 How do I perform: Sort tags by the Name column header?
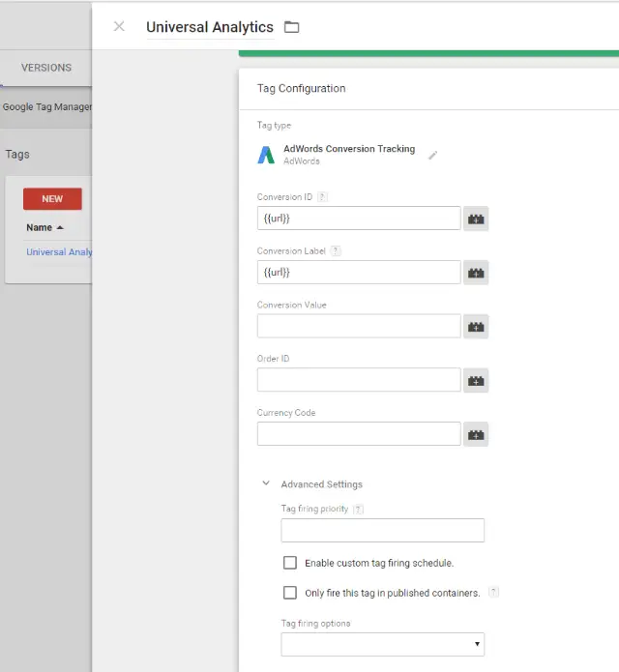click(x=44, y=228)
